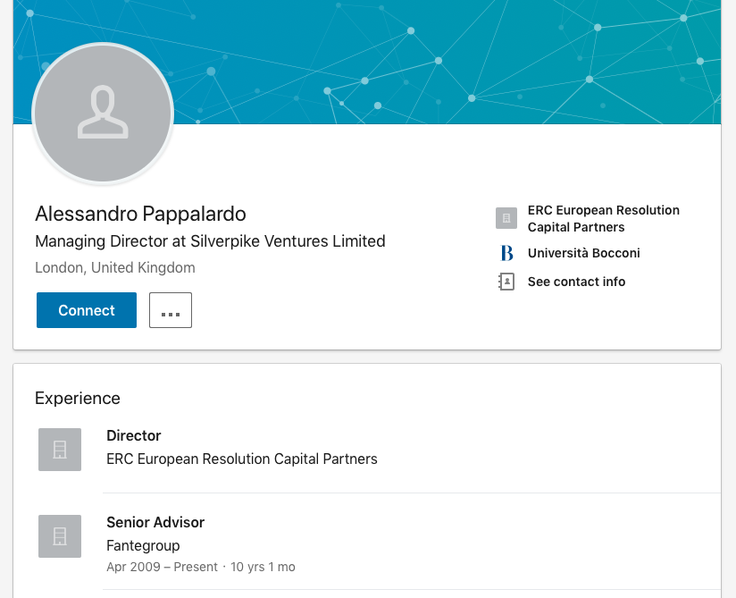Click the Experience section heading
736x598 pixels.
pos(77,399)
